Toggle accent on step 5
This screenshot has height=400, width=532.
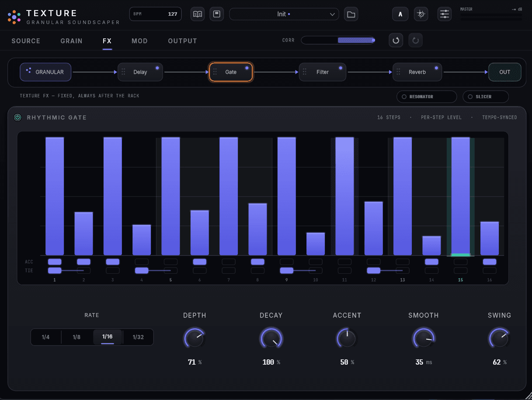pos(170,262)
